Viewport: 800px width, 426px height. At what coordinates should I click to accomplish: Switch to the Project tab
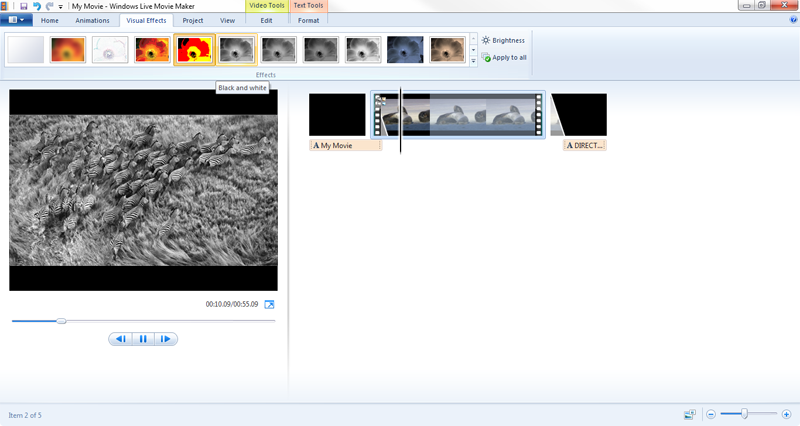point(193,20)
